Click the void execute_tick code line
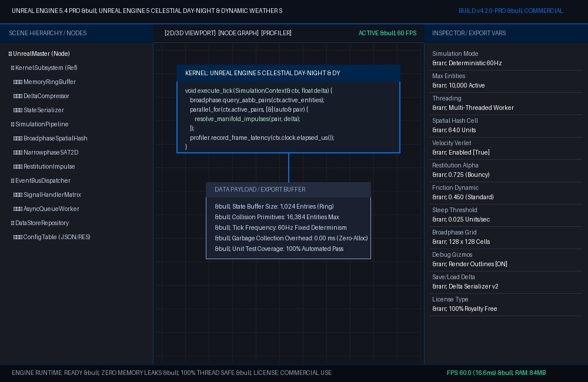The width and height of the screenshot is (588, 382). click(x=258, y=91)
